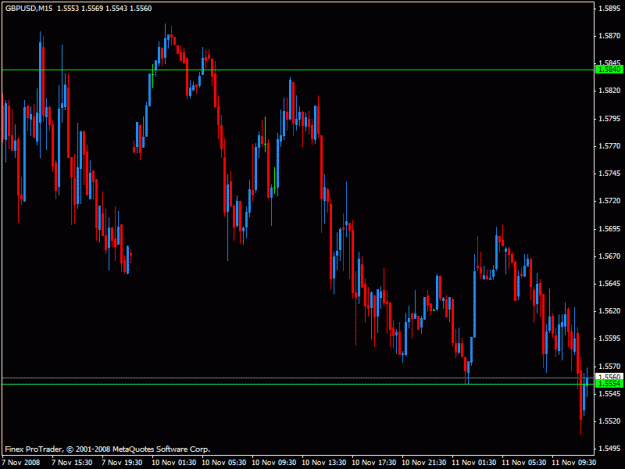Select the upper green 1.5840 price label
Viewport: 625px width, 469px height.
(x=609, y=70)
